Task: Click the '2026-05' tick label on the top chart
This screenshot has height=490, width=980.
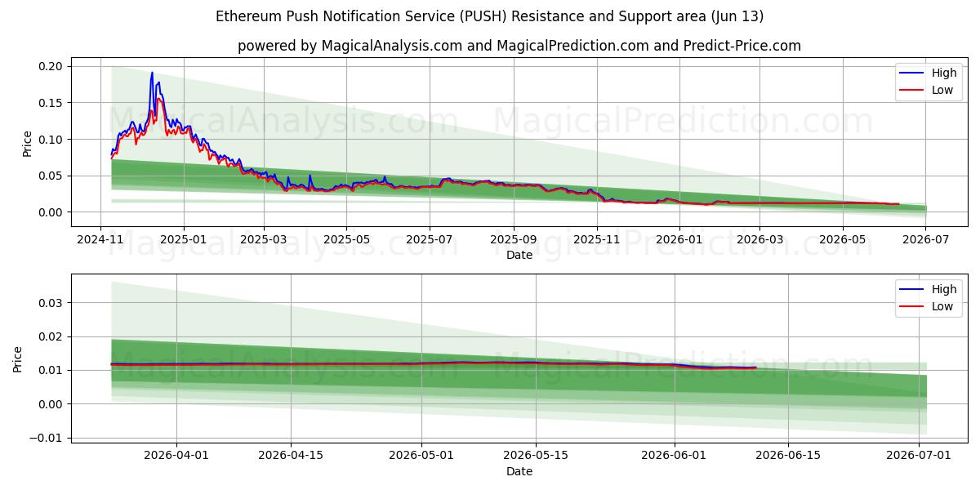Action: tap(843, 240)
